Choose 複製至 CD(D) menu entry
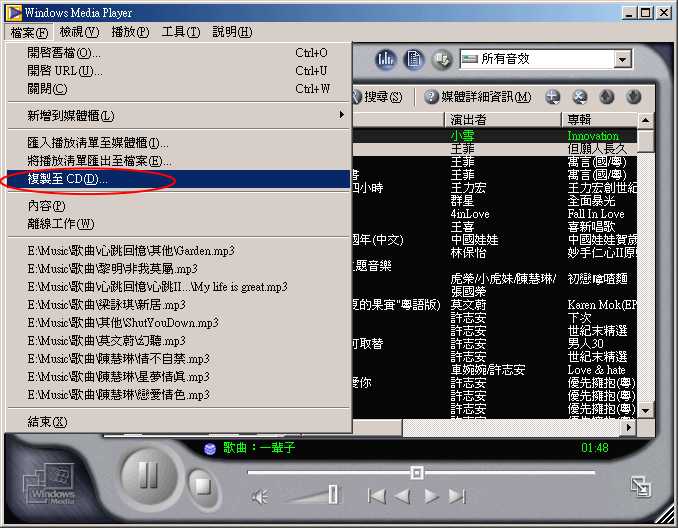The width and height of the screenshot is (678, 528). [x=179, y=179]
